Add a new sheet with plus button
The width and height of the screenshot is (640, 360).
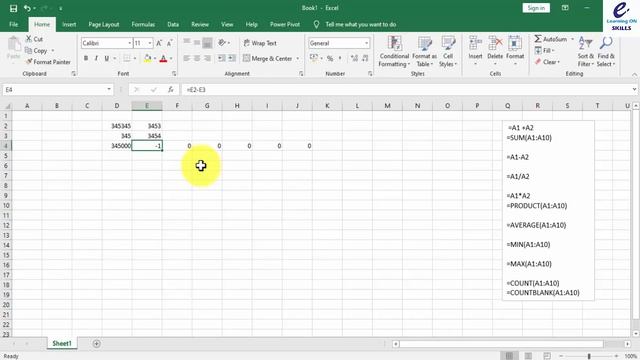[96, 344]
